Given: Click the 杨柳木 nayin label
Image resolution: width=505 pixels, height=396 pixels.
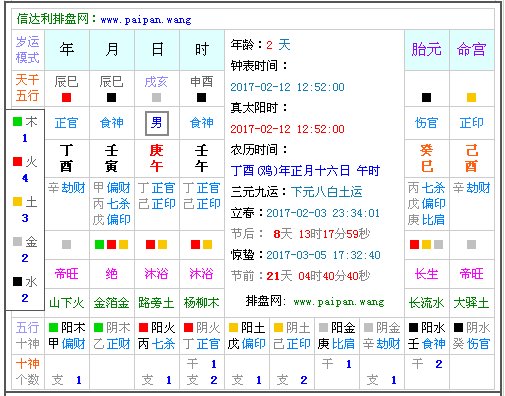Looking at the screenshot, I should coord(201,303).
